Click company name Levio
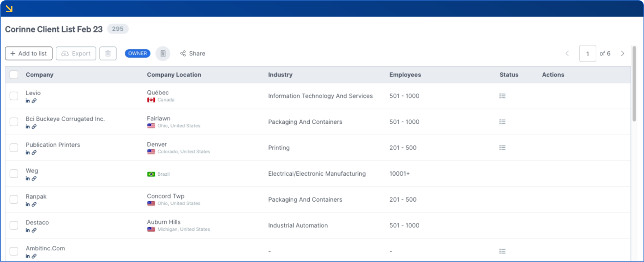 [x=33, y=93]
